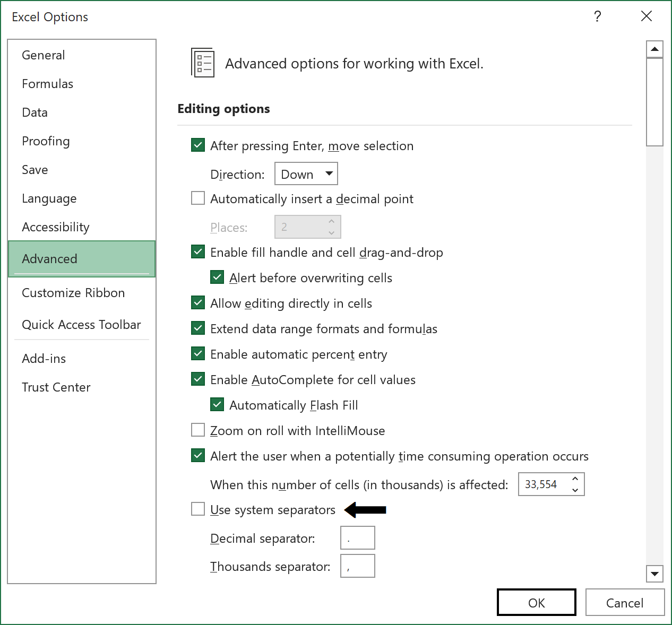Click the Decimal separator field
Image resolution: width=672 pixels, height=625 pixels.
pos(358,538)
